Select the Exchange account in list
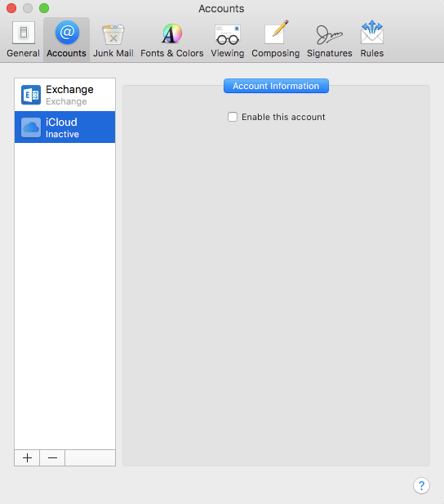444x504 pixels. tap(65, 95)
